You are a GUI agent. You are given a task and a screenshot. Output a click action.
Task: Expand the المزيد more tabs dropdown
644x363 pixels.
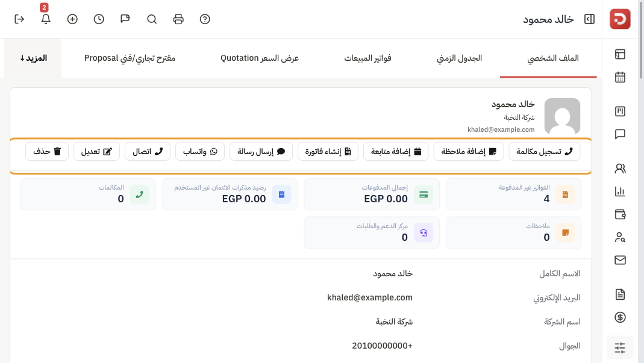pos(33,58)
